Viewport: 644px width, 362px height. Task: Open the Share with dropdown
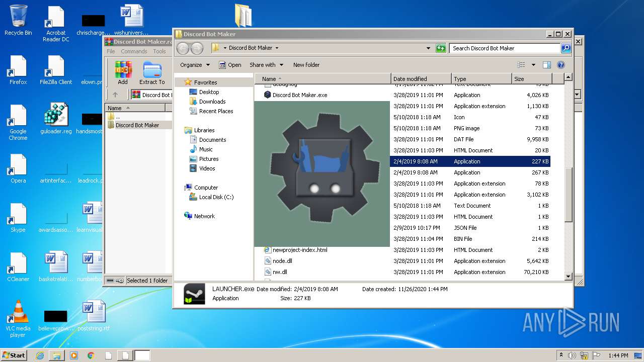(x=267, y=65)
